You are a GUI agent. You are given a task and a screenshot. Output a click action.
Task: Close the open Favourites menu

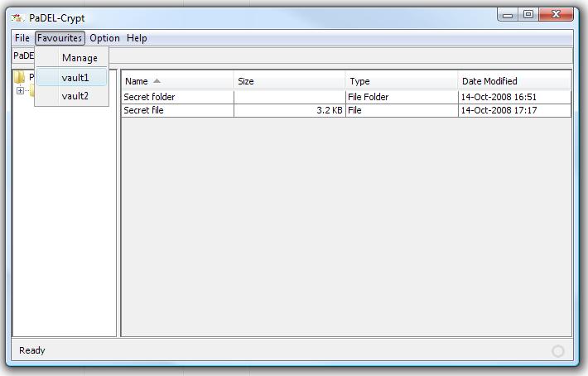tap(60, 38)
